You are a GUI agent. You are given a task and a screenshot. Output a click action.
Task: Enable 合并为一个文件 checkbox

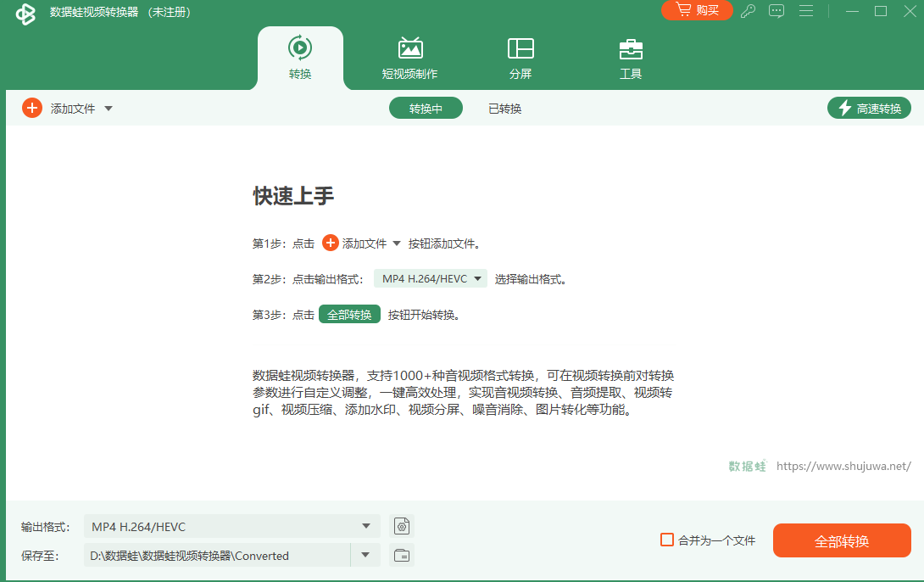point(665,540)
